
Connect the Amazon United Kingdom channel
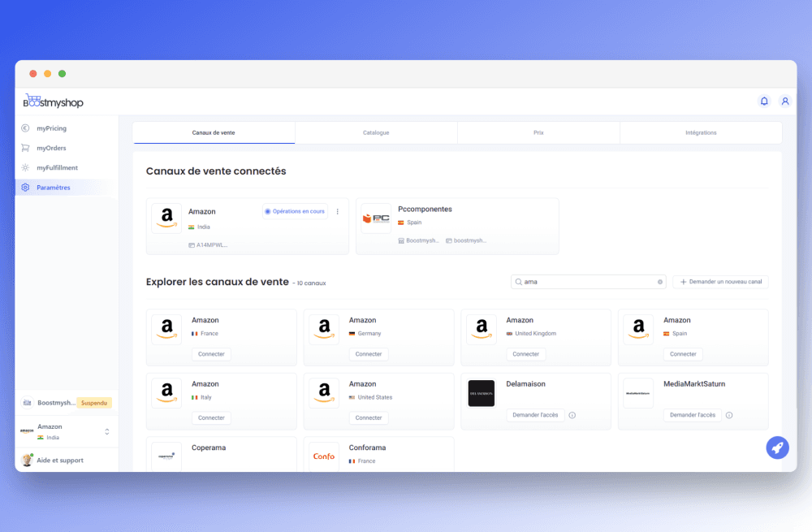[x=526, y=354]
